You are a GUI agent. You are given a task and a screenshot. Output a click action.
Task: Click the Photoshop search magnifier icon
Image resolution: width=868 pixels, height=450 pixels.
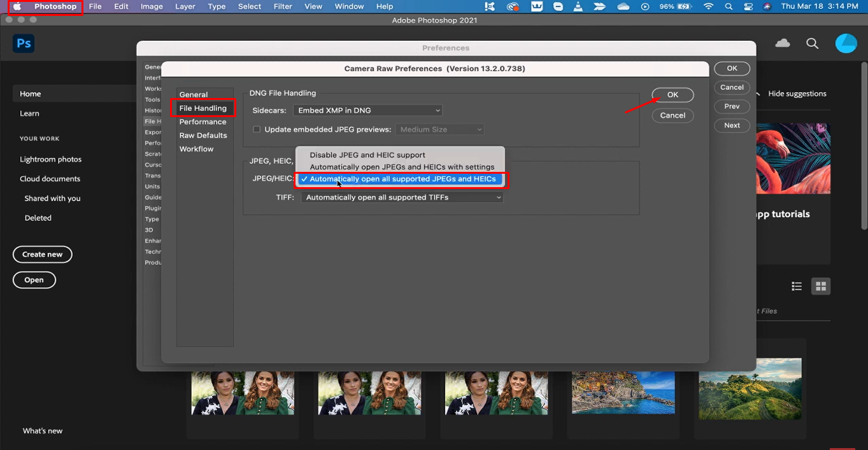point(812,43)
